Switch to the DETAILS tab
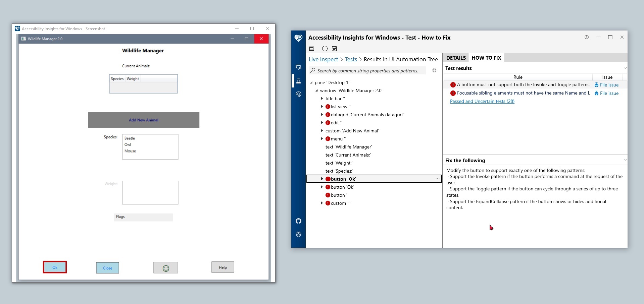The height and width of the screenshot is (304, 644). 456,58
